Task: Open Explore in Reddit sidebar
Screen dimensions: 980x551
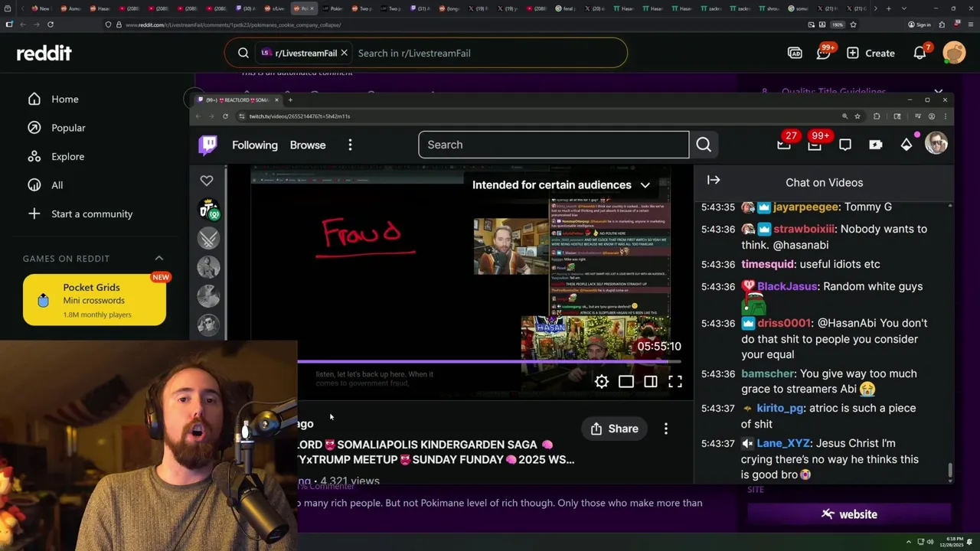Action: (x=67, y=156)
